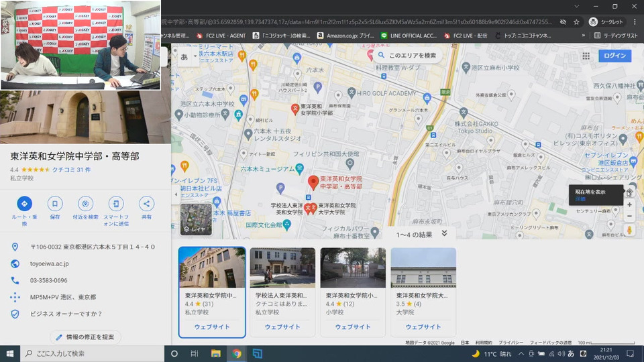Open the クチコミ 31 件 reviews link
Image resolution: width=644 pixels, height=362 pixels.
71,170
